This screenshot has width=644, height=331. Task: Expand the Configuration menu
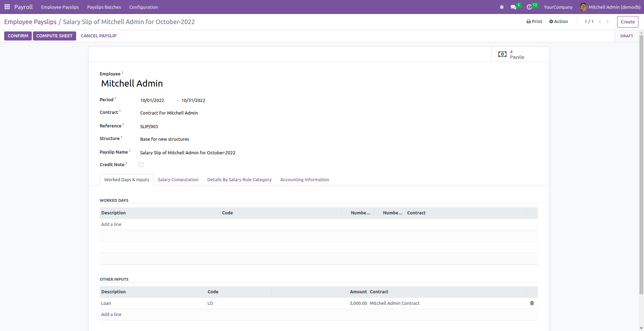pos(143,7)
